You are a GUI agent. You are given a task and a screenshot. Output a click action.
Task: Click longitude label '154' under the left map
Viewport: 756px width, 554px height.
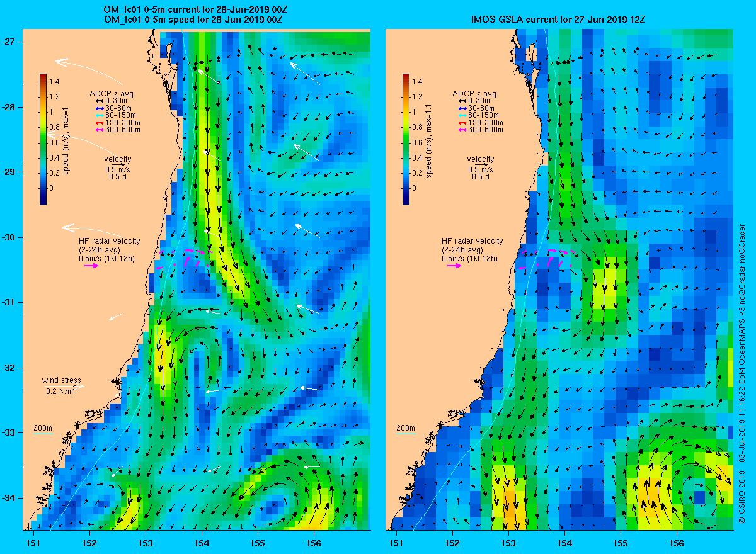(x=202, y=543)
